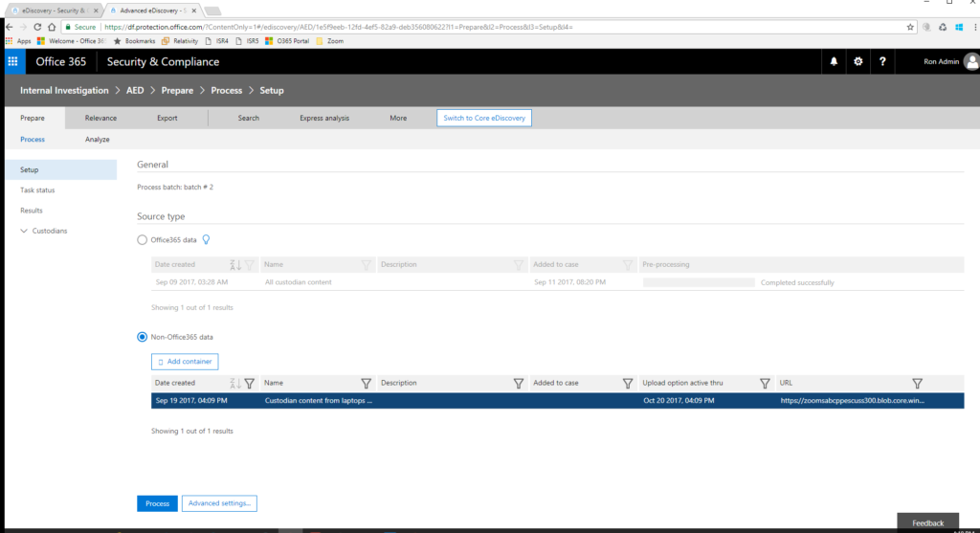Click the Process button
Screen dimensions: 980x533
click(x=157, y=503)
